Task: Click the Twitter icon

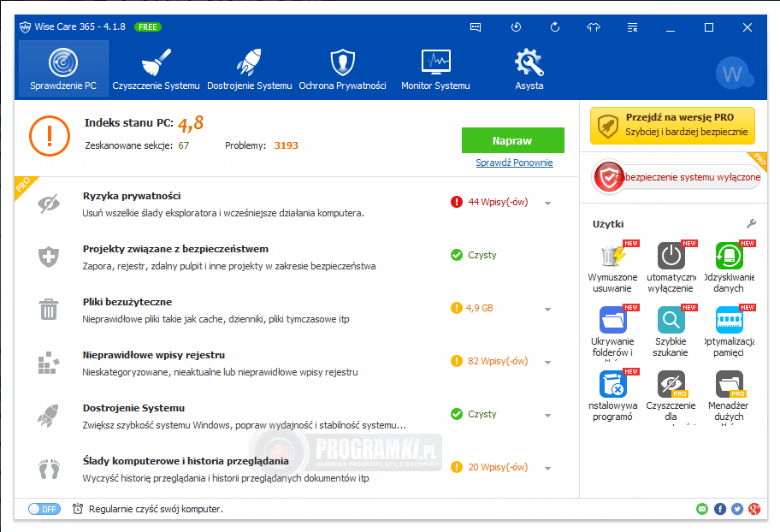Action: click(x=737, y=509)
